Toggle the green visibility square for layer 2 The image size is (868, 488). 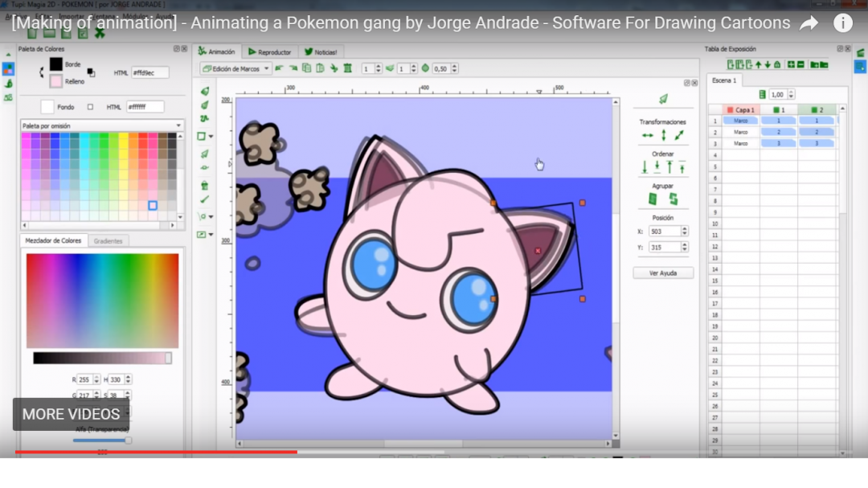tap(814, 109)
